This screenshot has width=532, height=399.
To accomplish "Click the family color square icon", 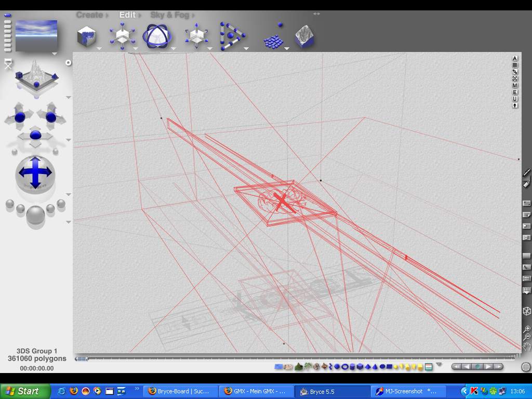I will pyautogui.click(x=515, y=65).
